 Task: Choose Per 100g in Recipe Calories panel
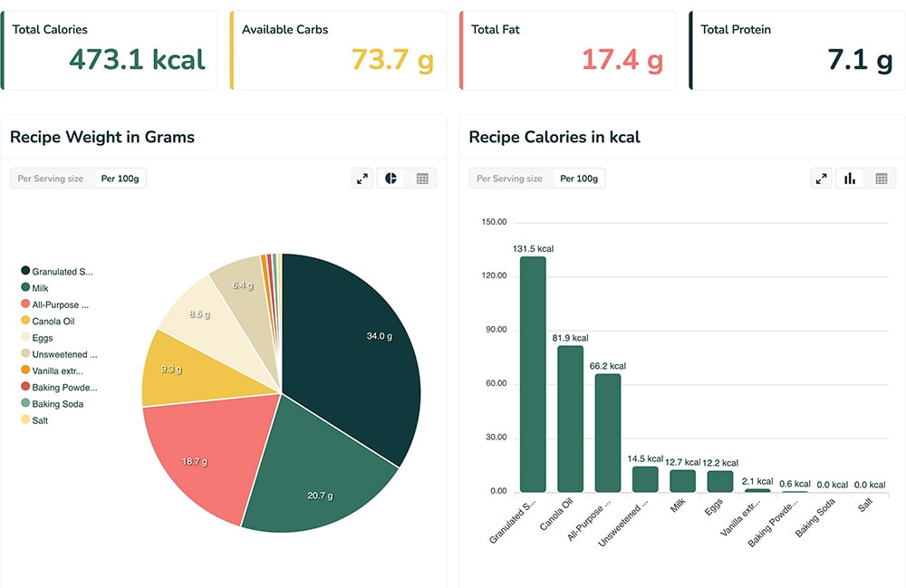click(x=579, y=178)
